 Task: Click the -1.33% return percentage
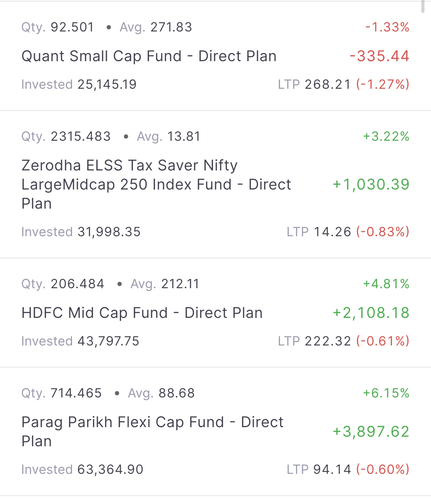387,27
